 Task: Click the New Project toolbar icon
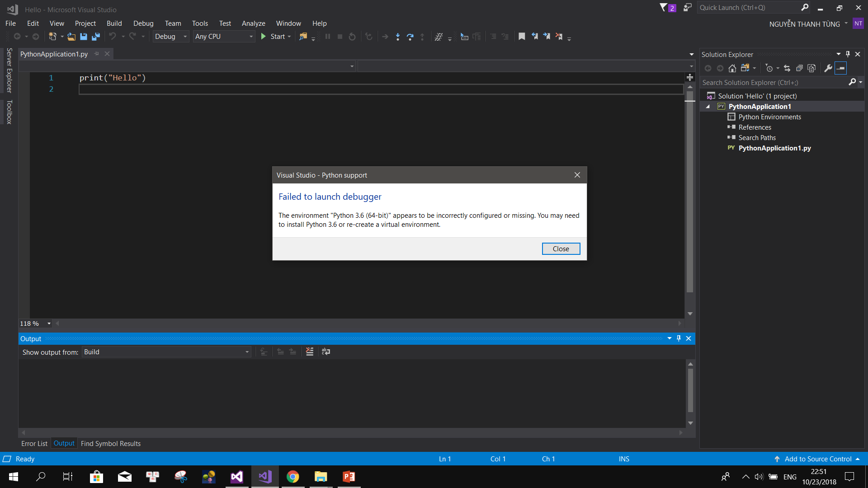click(x=53, y=37)
